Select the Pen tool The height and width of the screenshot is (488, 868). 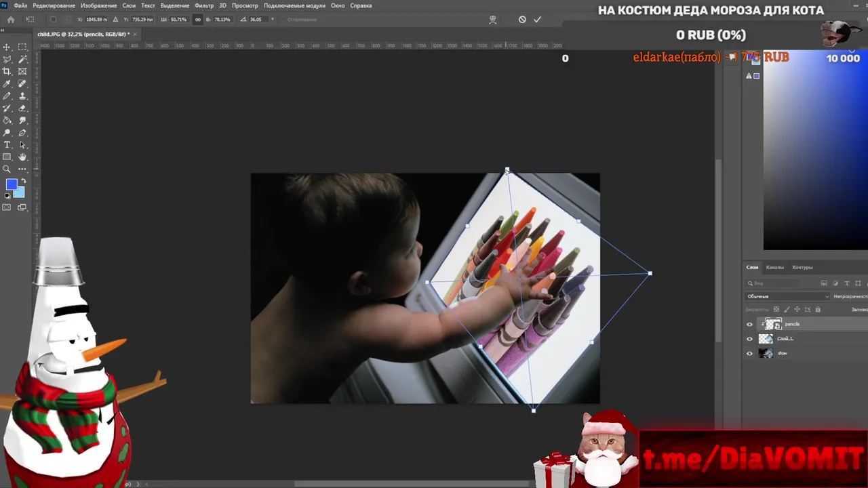22,132
